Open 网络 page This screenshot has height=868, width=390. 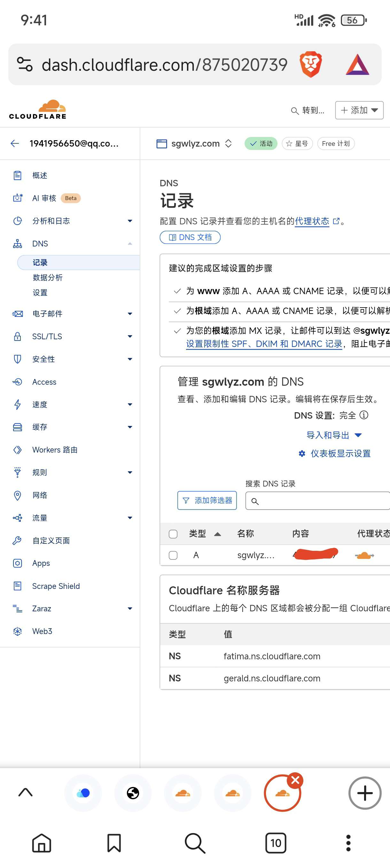40,495
